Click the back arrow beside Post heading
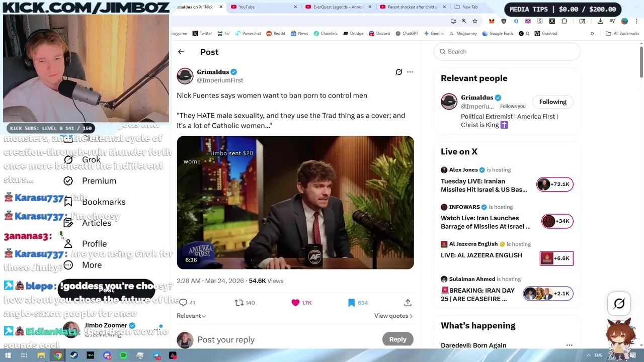Screen dimensions: 644x362 pyautogui.click(x=181, y=52)
